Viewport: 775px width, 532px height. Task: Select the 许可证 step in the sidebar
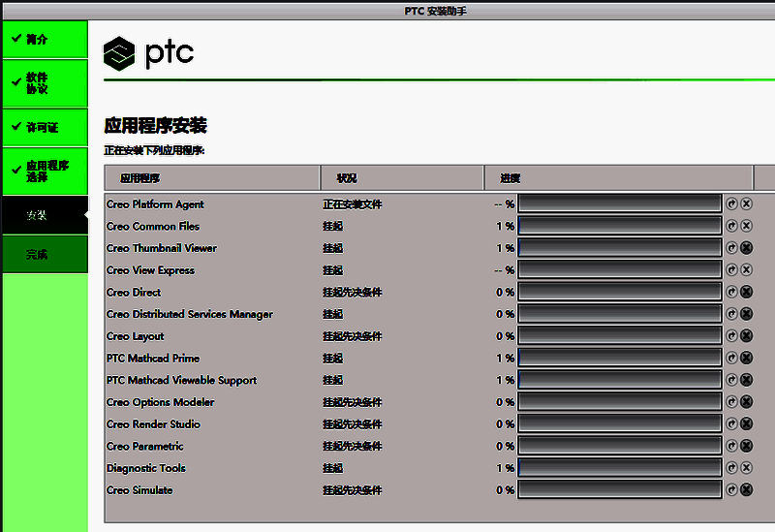point(44,127)
